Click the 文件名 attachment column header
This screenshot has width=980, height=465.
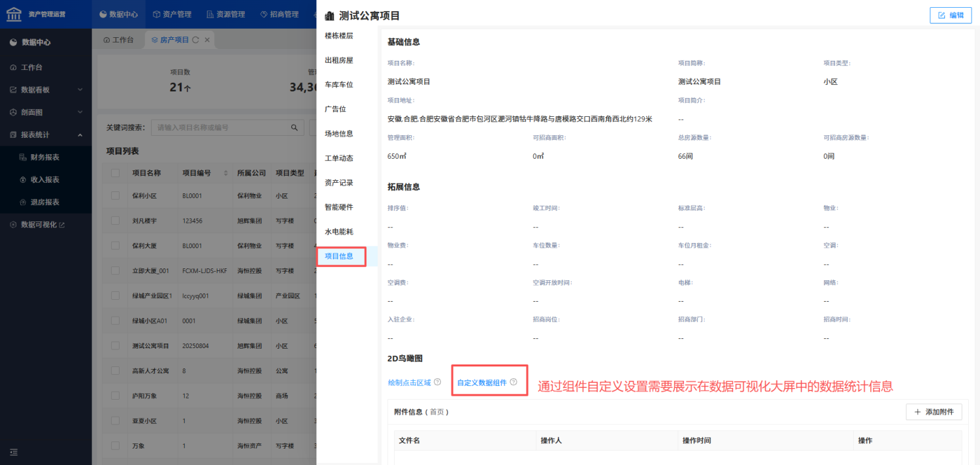(410, 441)
